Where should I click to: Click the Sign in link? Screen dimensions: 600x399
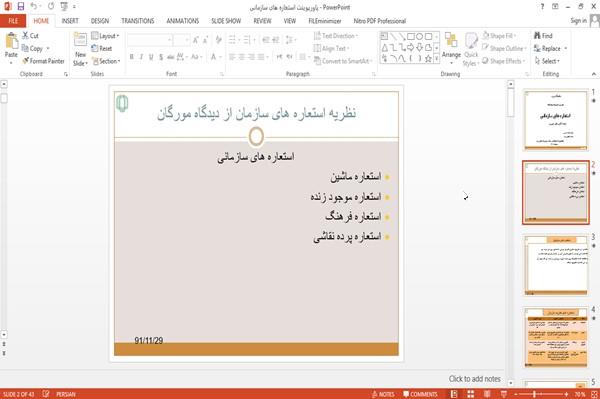tap(578, 21)
